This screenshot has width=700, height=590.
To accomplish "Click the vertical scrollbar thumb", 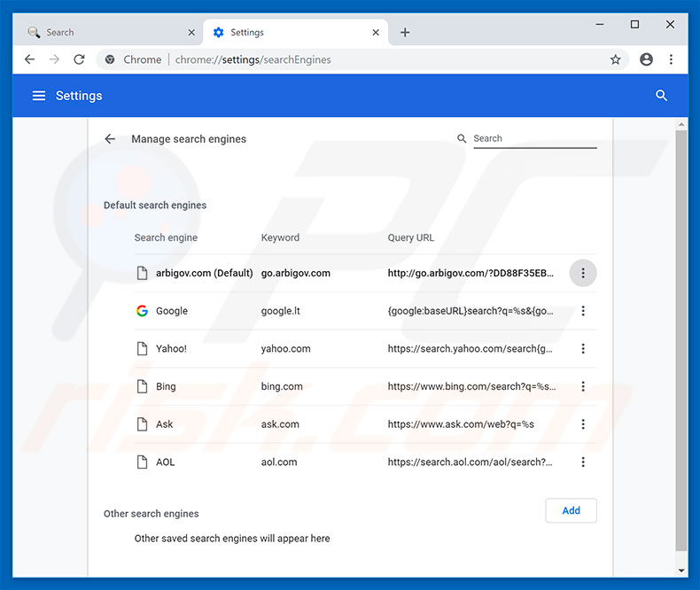I will [x=681, y=340].
